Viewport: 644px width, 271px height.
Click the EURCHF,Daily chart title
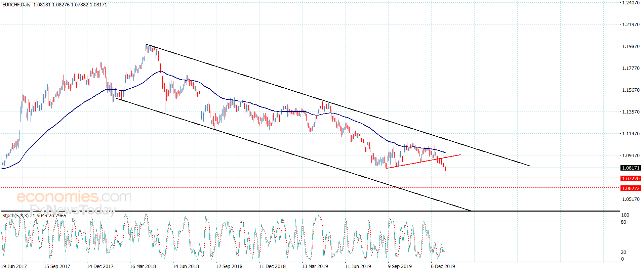click(x=16, y=5)
